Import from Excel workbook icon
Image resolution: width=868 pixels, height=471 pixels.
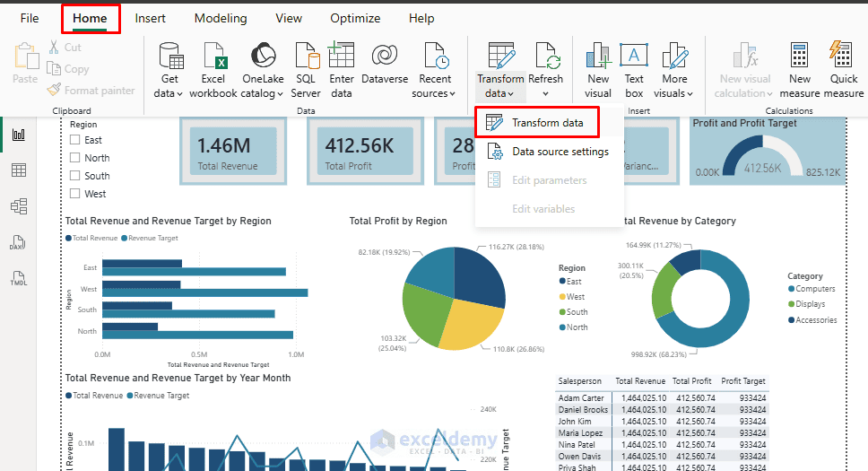(215, 56)
